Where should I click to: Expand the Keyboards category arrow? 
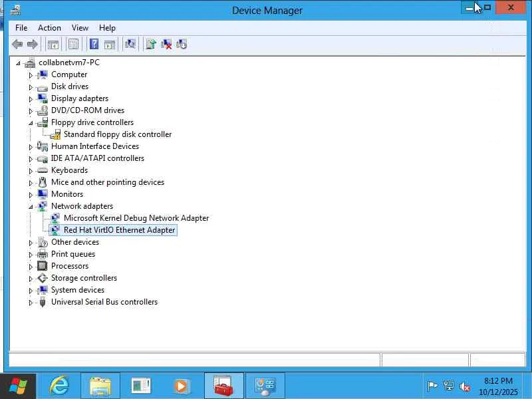(x=31, y=171)
